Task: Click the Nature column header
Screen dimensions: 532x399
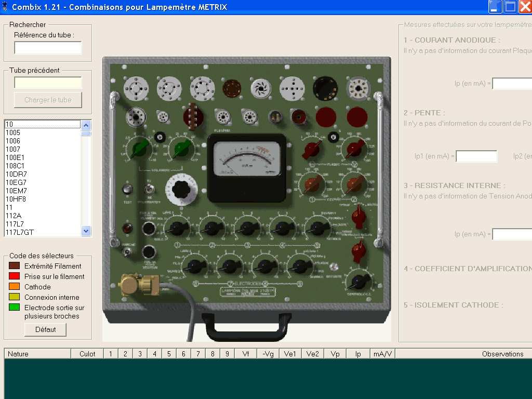Action: 37,354
